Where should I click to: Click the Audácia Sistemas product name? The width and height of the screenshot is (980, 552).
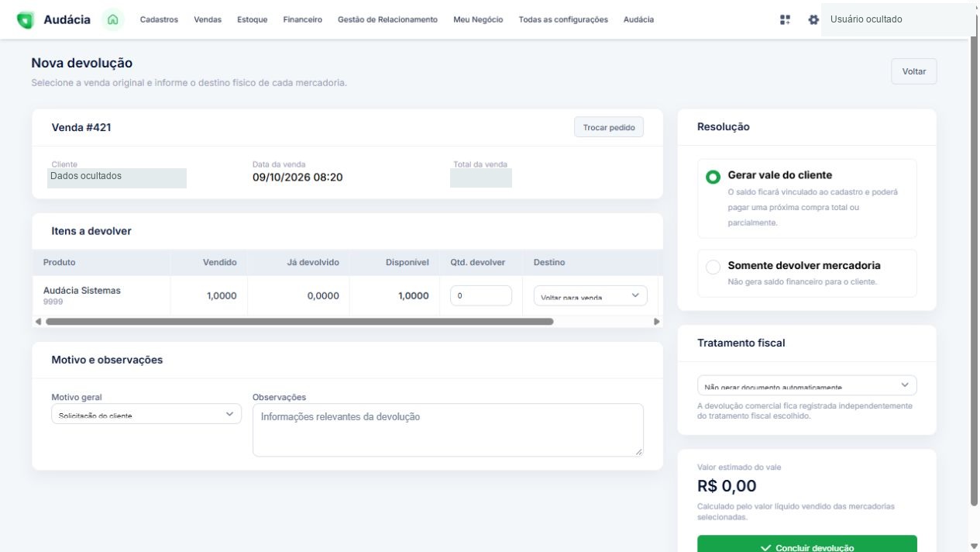(82, 291)
